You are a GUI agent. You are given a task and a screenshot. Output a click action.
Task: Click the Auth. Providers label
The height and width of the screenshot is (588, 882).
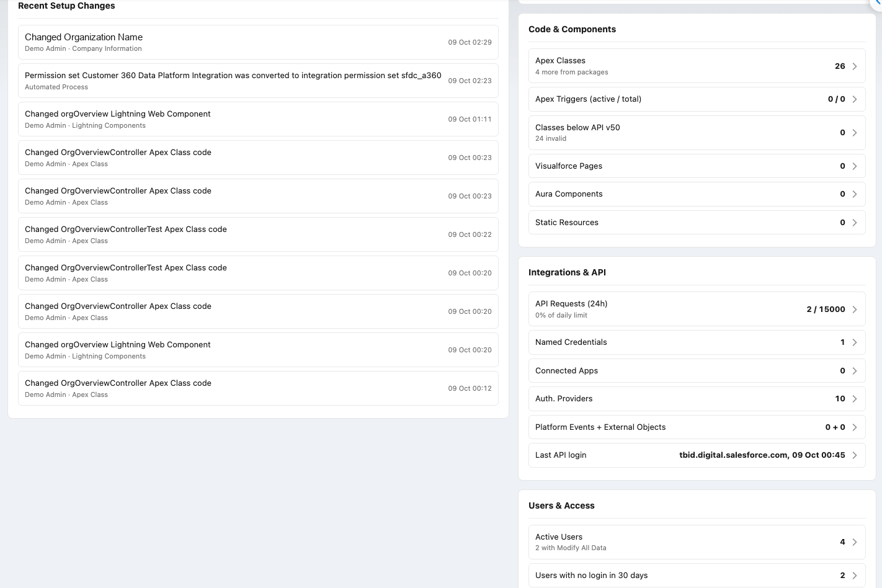click(564, 399)
